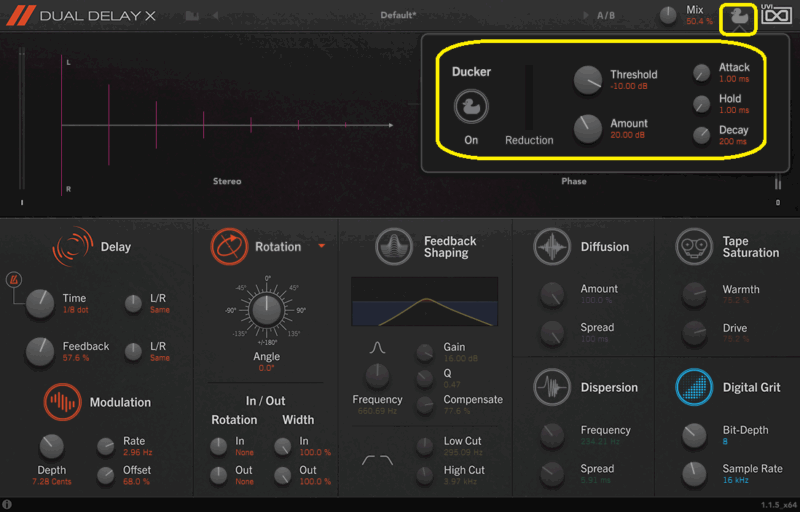Click the Diffusion Spread knob

552,333
